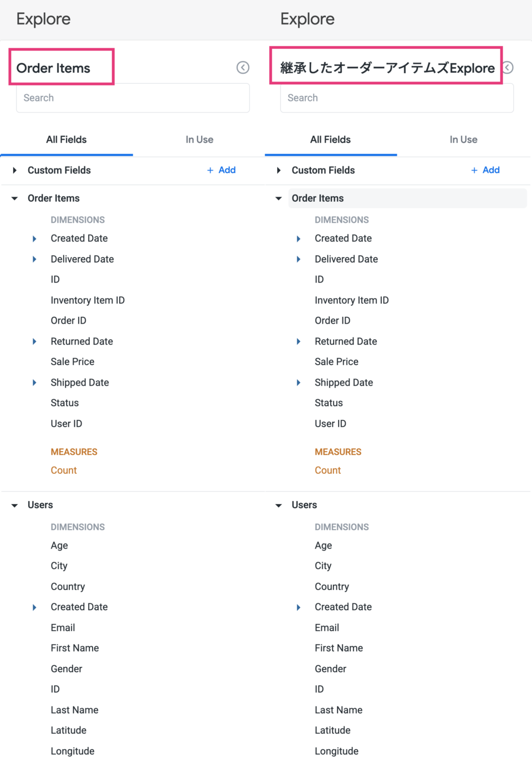Screen dimensions: 532x763
Task: Collapse the left Users view section
Action: coord(15,505)
